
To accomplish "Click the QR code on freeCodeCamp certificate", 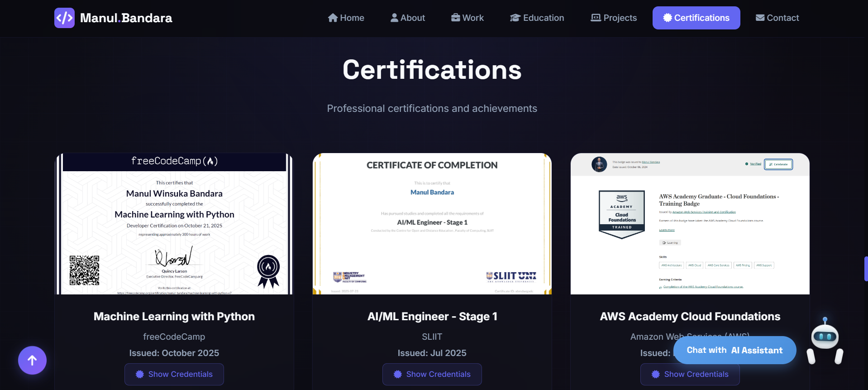I will tap(84, 270).
